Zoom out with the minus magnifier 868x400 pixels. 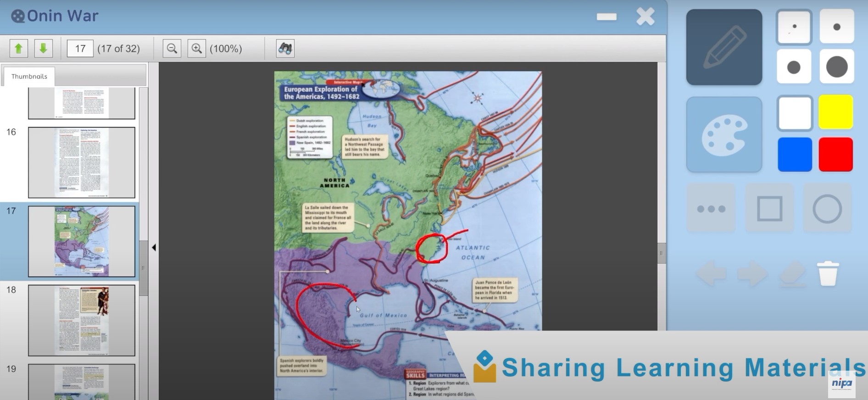(172, 48)
